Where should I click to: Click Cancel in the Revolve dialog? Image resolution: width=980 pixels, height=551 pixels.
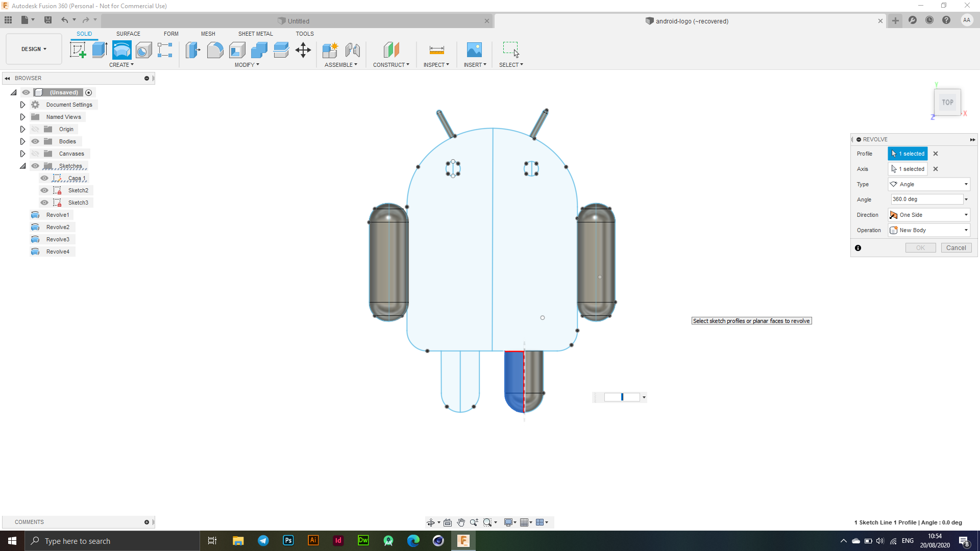[956, 248]
